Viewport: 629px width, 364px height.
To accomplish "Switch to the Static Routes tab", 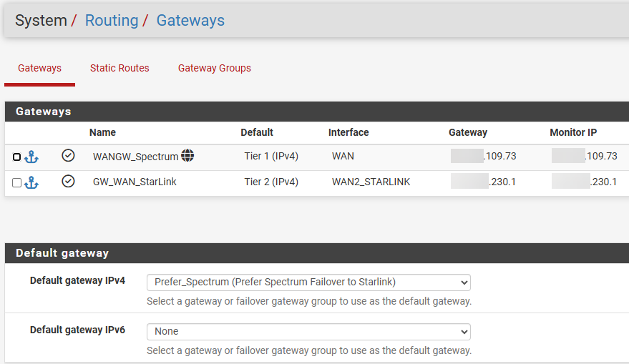I will click(x=120, y=69).
